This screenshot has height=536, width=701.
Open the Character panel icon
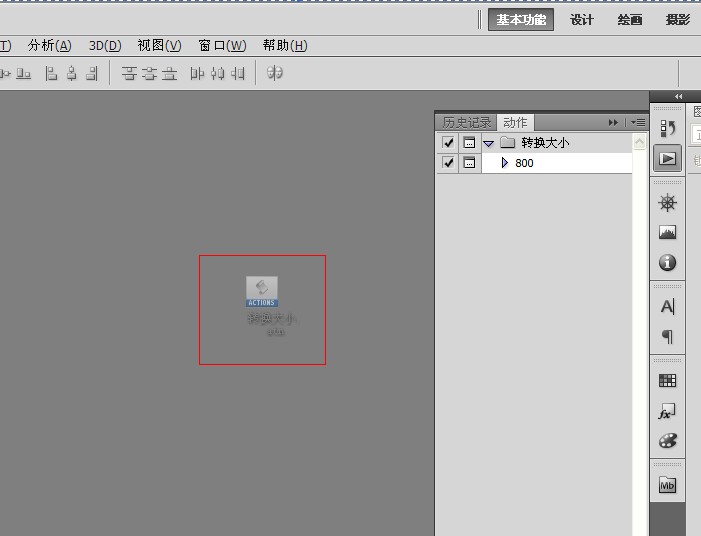click(x=667, y=307)
